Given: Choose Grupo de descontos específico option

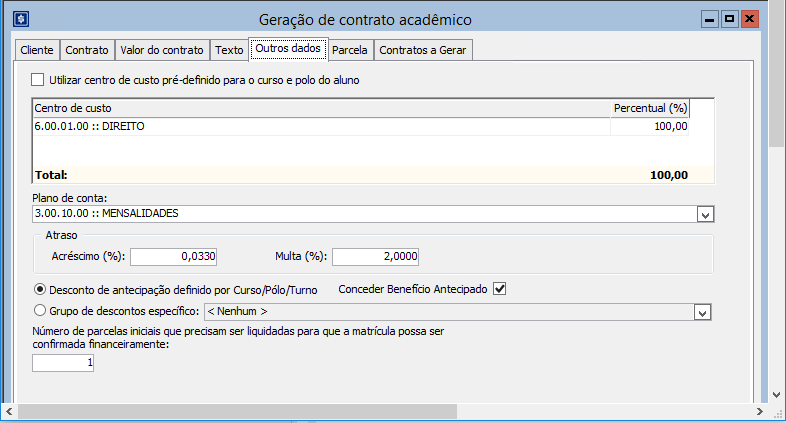Looking at the screenshot, I should coord(40,311).
